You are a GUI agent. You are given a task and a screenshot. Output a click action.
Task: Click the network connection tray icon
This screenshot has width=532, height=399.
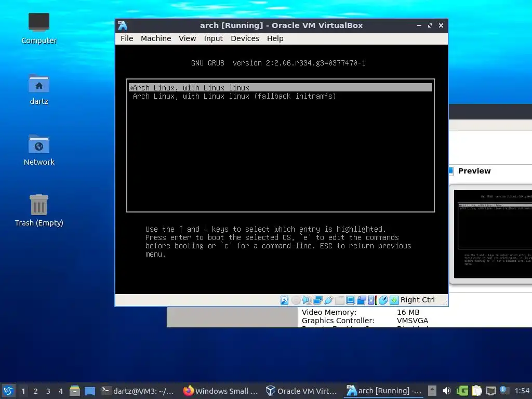click(491, 391)
